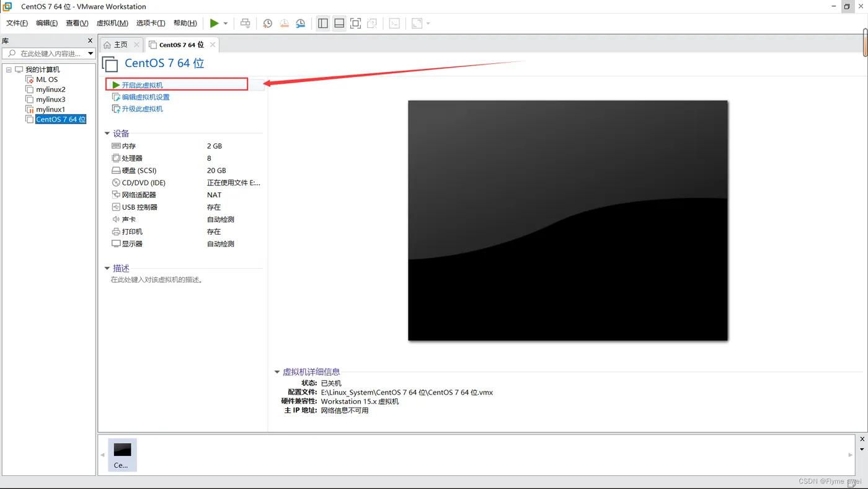Open the library search dropdown arrow

click(91, 53)
